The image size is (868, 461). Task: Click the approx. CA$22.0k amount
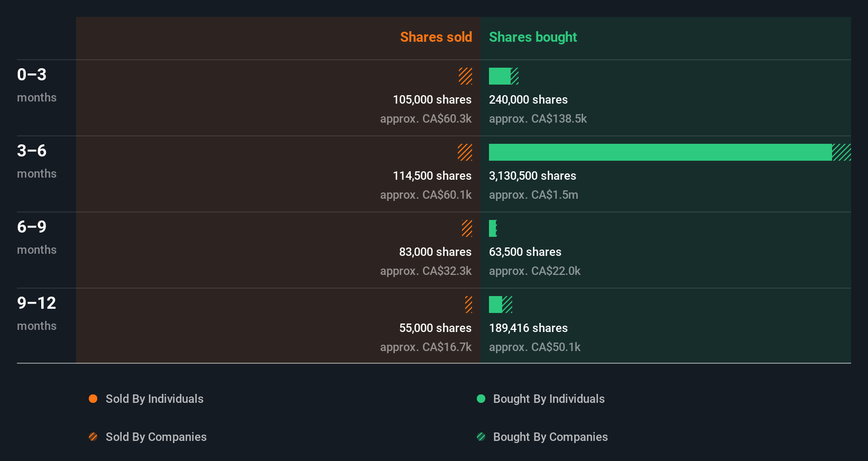point(534,271)
